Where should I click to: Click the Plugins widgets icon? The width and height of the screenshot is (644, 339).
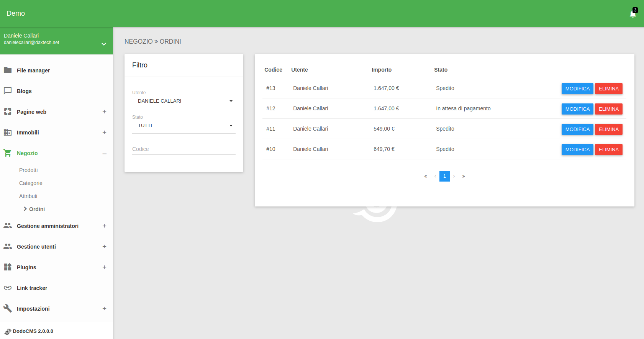(8, 267)
